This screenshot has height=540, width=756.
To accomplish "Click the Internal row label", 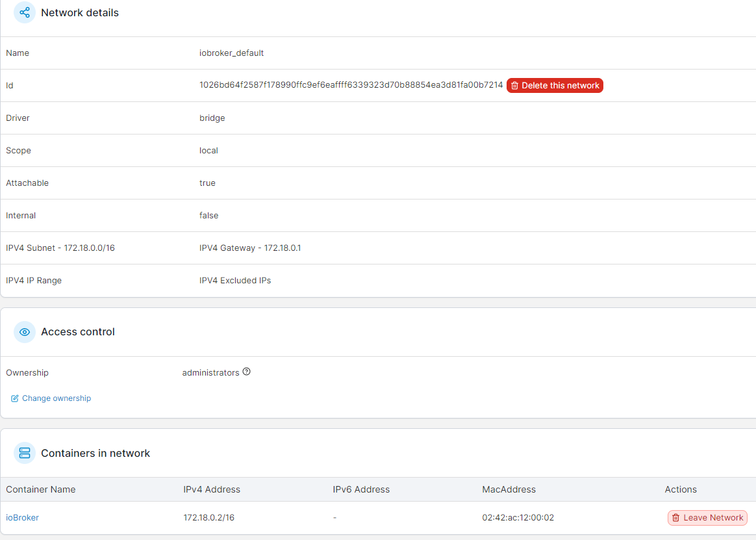I will click(x=21, y=215).
